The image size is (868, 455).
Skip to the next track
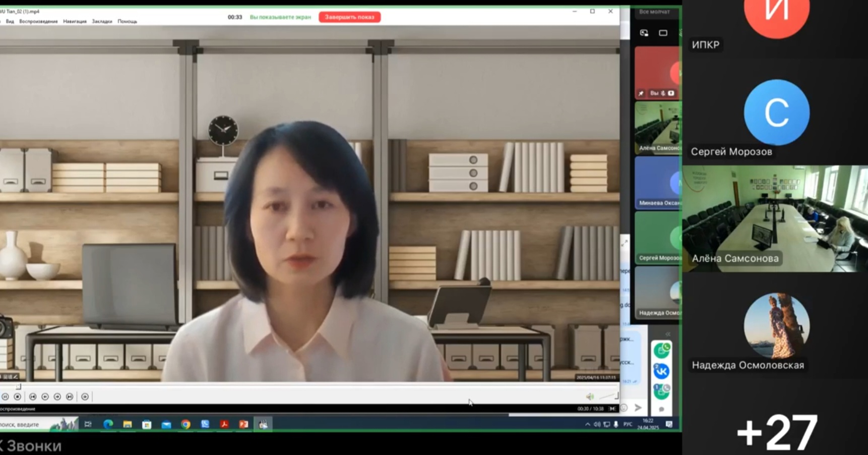70,397
